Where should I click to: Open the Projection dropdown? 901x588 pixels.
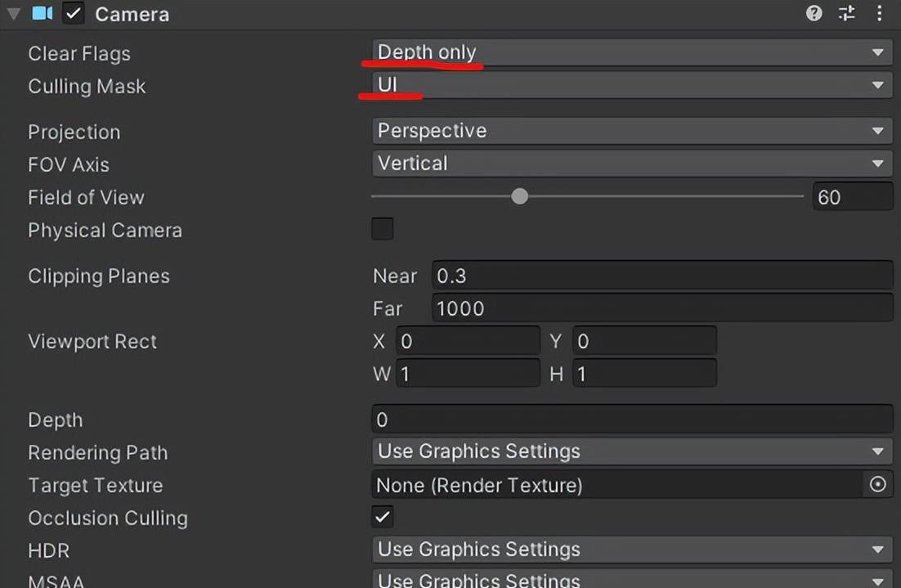click(x=631, y=131)
